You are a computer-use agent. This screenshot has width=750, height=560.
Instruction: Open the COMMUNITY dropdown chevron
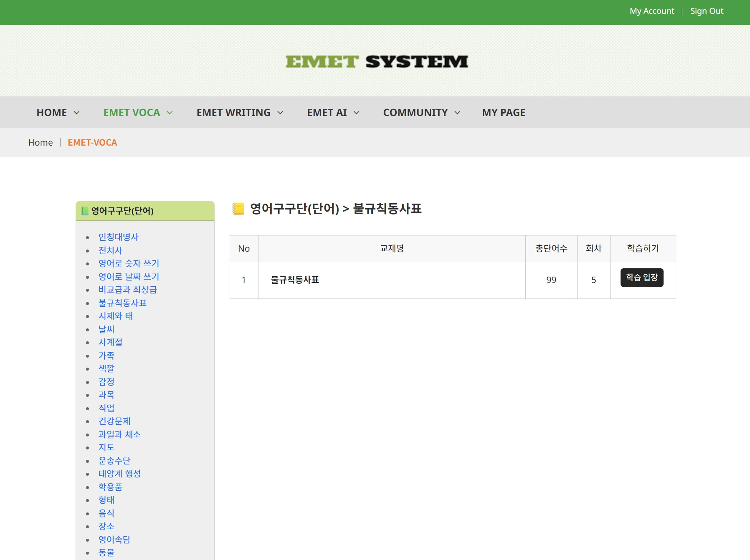(x=457, y=113)
